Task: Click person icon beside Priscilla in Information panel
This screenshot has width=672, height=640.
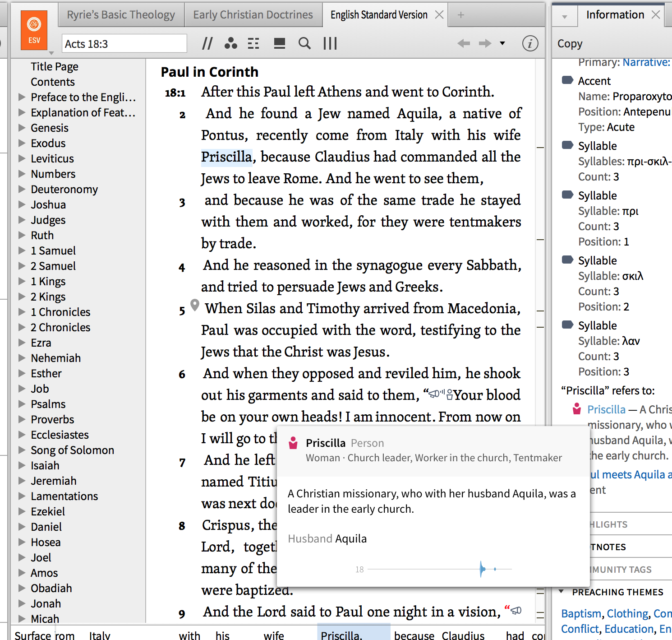Action: [577, 408]
